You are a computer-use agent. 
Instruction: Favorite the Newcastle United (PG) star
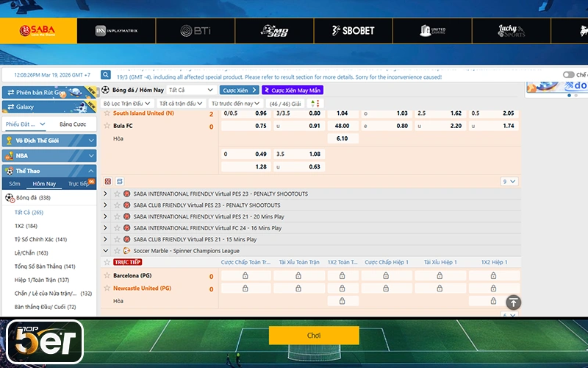point(107,288)
